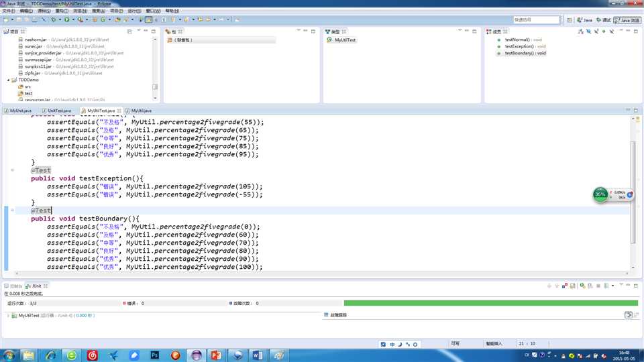Click the green 35% floating monitor badge
The image size is (644, 362).
(x=600, y=194)
